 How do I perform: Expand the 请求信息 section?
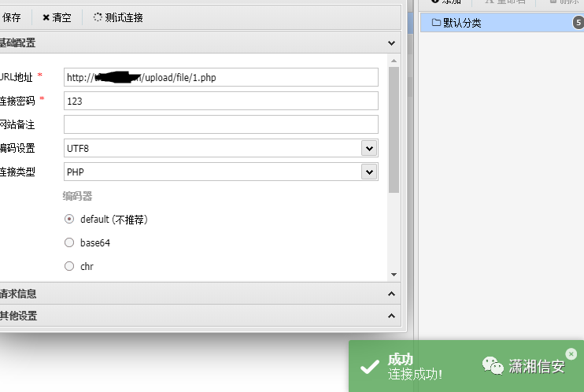point(391,294)
